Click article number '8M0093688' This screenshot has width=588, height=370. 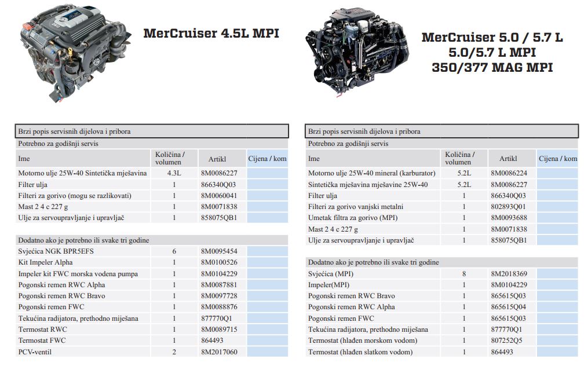pos(509,218)
